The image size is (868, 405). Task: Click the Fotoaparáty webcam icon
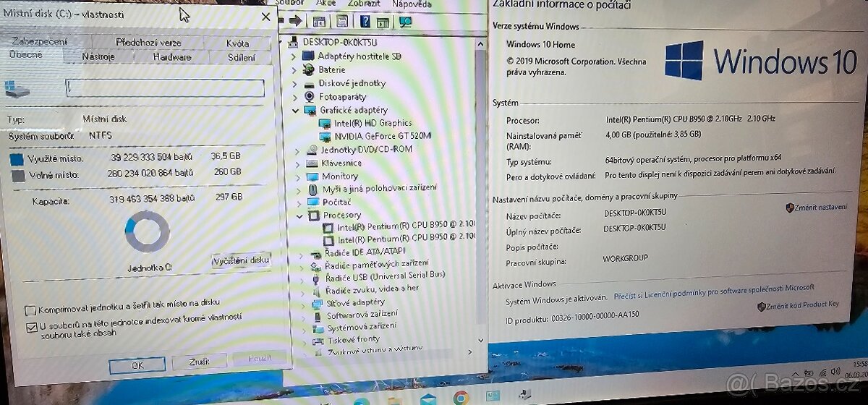click(309, 96)
